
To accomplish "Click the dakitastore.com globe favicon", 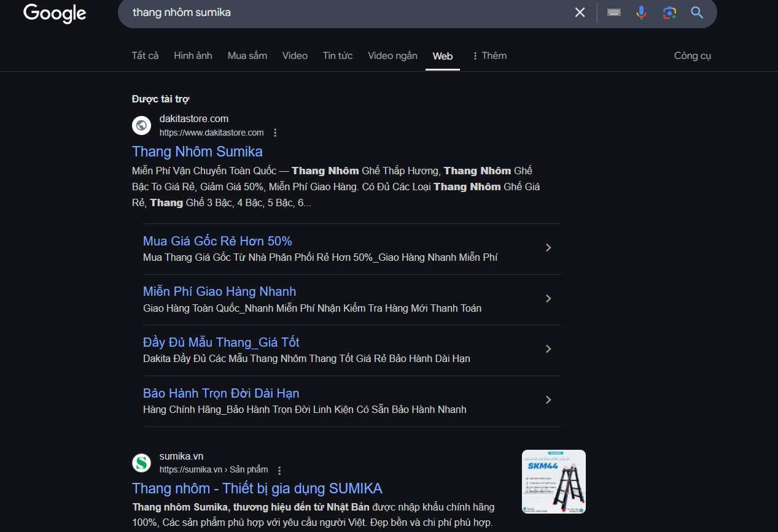I will coord(142,125).
